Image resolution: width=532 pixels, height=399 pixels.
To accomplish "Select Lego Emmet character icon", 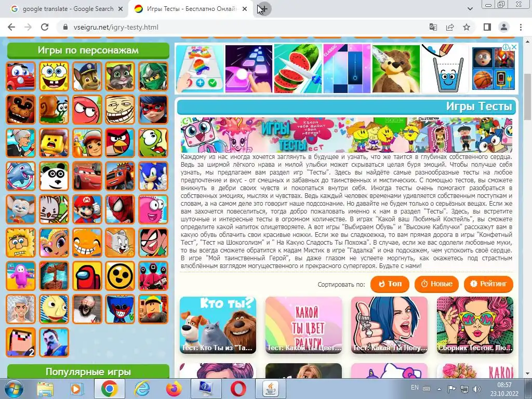I will point(54,143).
